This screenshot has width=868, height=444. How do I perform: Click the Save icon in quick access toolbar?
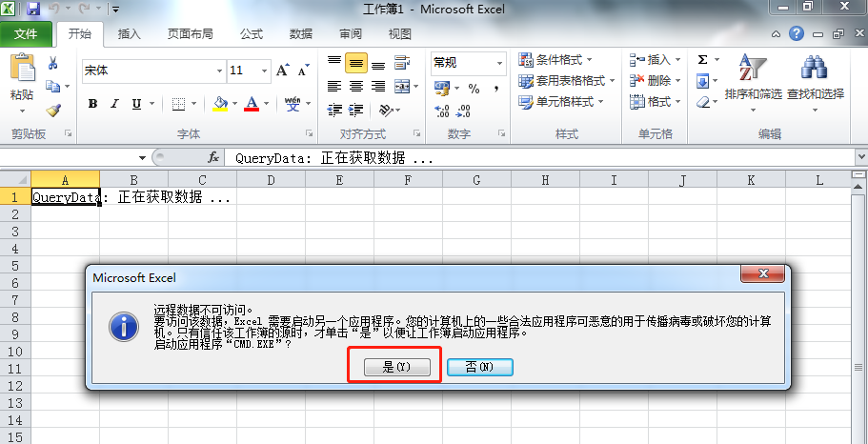(x=33, y=9)
